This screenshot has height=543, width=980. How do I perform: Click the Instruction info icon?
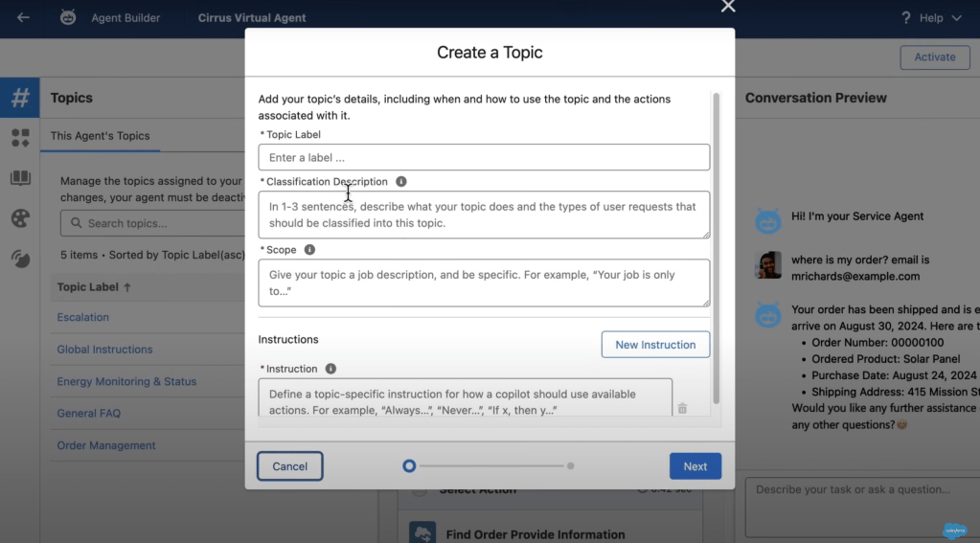tap(330, 369)
